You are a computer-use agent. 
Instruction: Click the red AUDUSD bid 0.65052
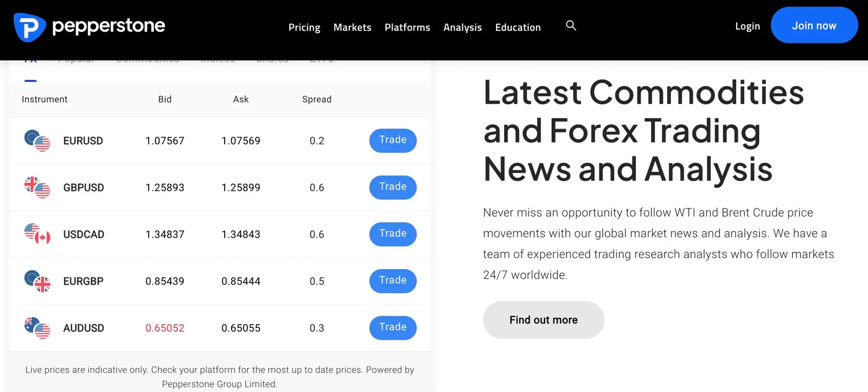point(165,328)
